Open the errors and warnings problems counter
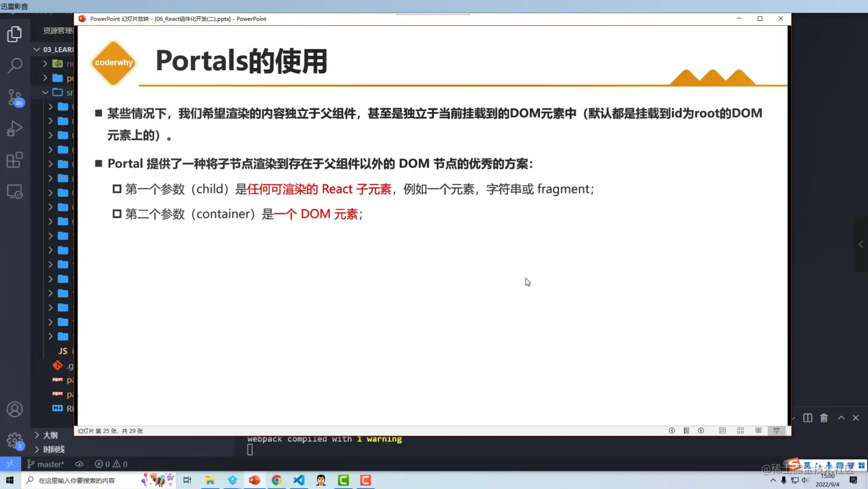868x489 pixels. pyautogui.click(x=111, y=464)
